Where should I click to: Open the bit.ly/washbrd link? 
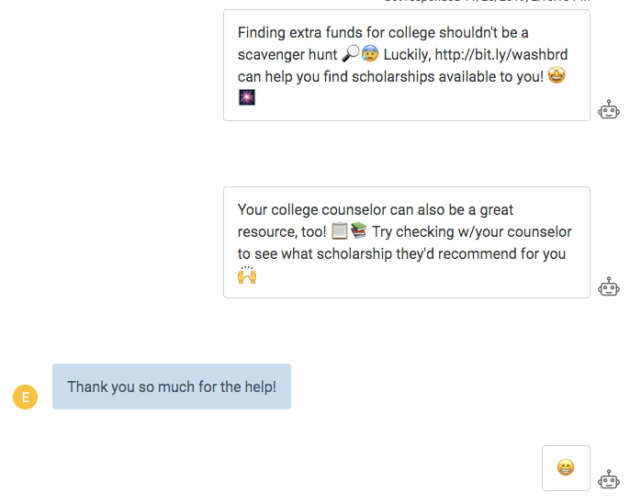501,55
